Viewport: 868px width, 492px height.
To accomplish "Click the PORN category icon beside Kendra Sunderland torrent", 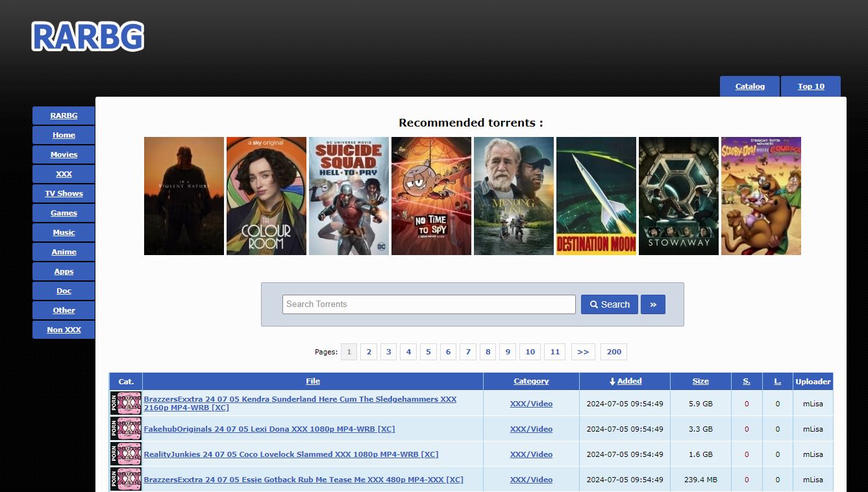I will coord(125,403).
